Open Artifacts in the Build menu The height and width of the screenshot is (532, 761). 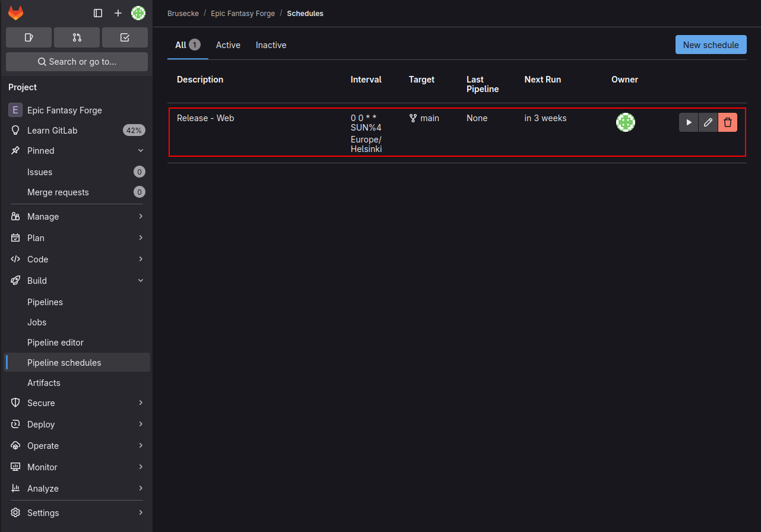coord(77,383)
